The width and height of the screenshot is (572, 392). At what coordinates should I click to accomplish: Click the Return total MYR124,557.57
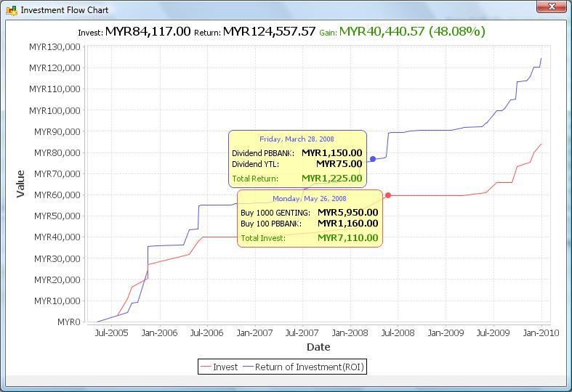pyautogui.click(x=269, y=31)
